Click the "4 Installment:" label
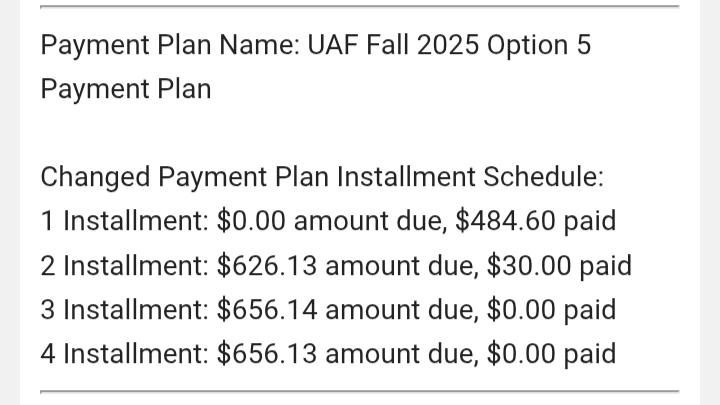720x405 pixels. coord(125,354)
